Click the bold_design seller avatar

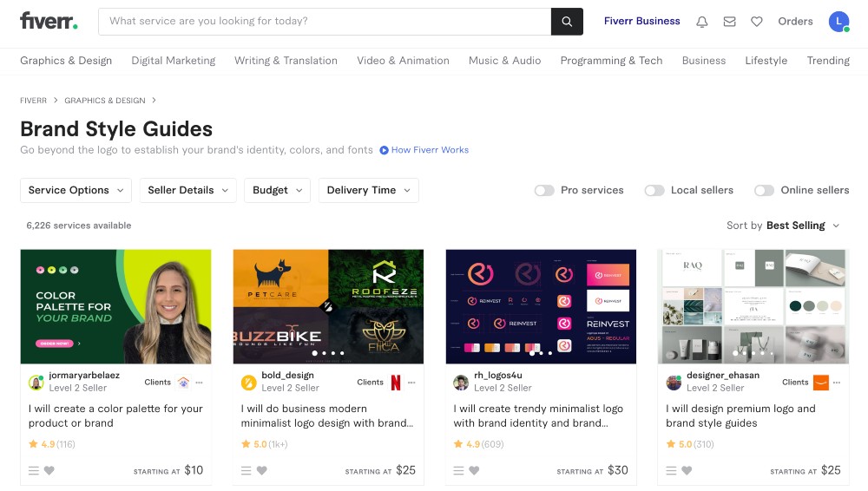point(249,382)
